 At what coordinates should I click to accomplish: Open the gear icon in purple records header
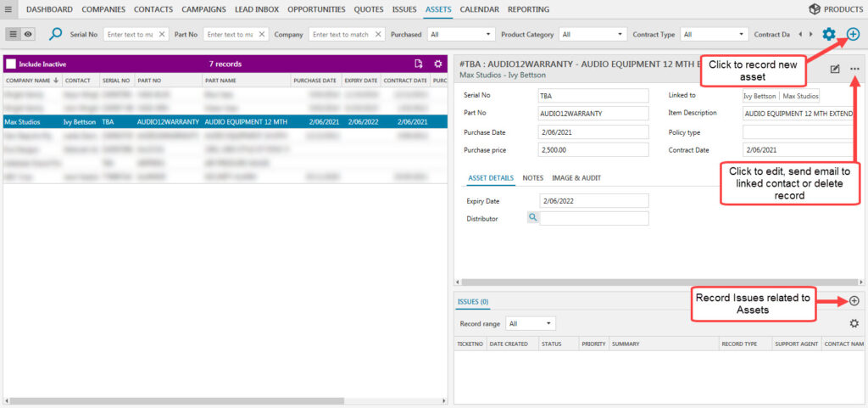click(438, 64)
